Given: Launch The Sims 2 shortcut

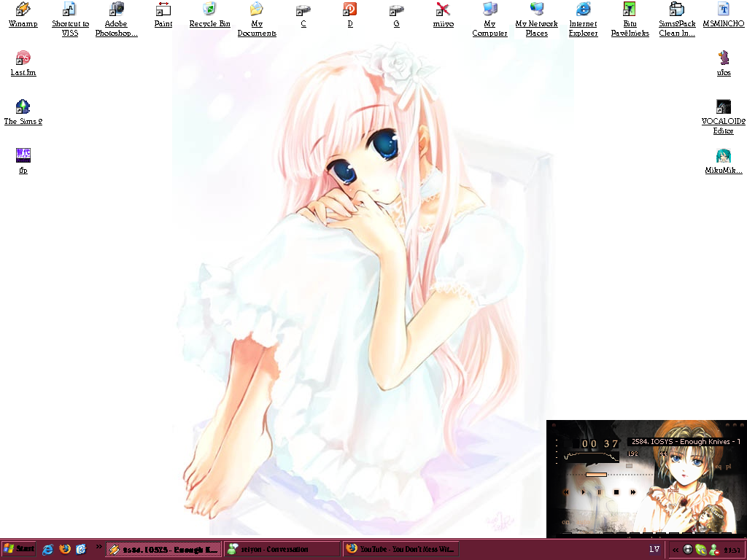Looking at the screenshot, I should pyautogui.click(x=23, y=112).
